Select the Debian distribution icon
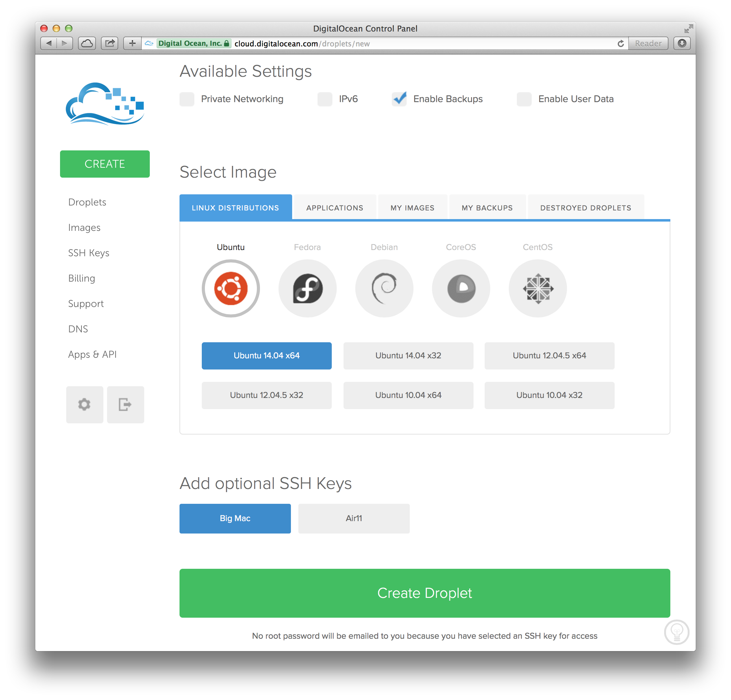 tap(384, 288)
